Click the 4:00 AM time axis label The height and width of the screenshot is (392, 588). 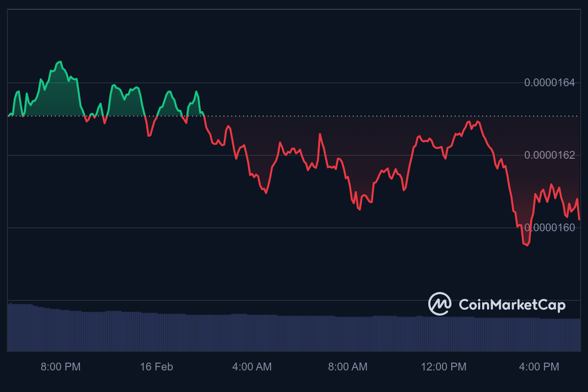[252, 367]
